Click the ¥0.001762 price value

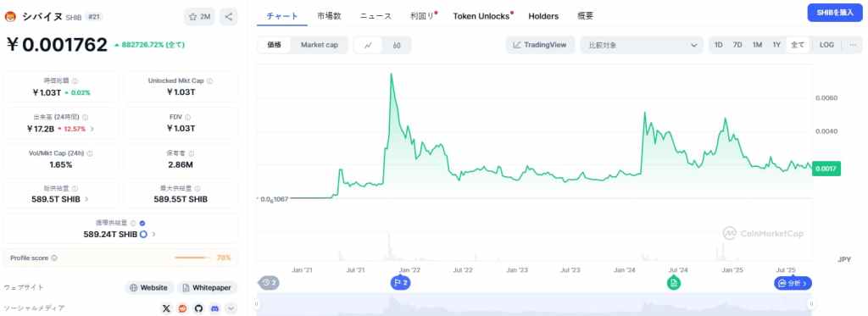click(x=57, y=45)
